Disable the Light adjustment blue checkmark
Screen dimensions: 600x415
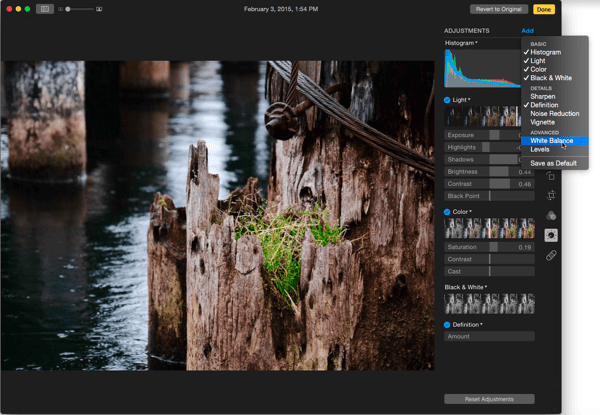click(447, 100)
